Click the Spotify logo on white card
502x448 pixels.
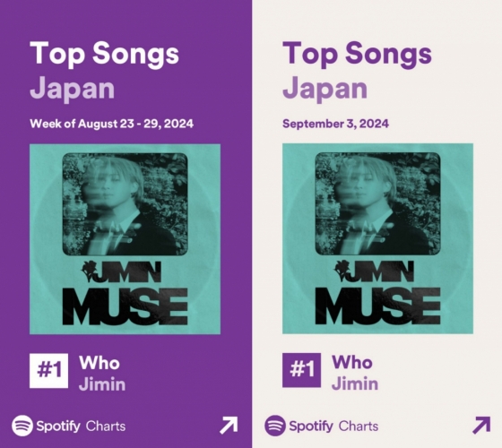click(275, 426)
